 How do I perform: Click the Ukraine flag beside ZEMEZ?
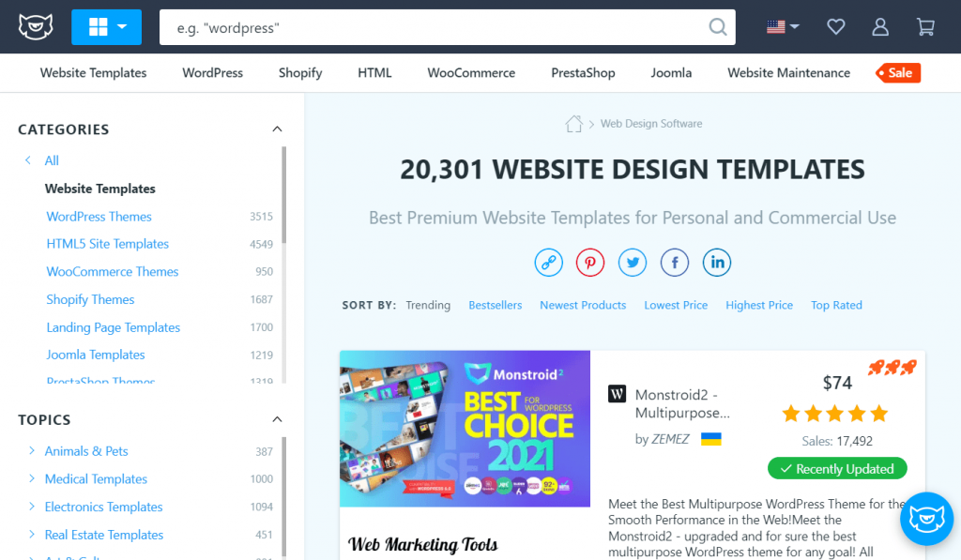(x=711, y=439)
